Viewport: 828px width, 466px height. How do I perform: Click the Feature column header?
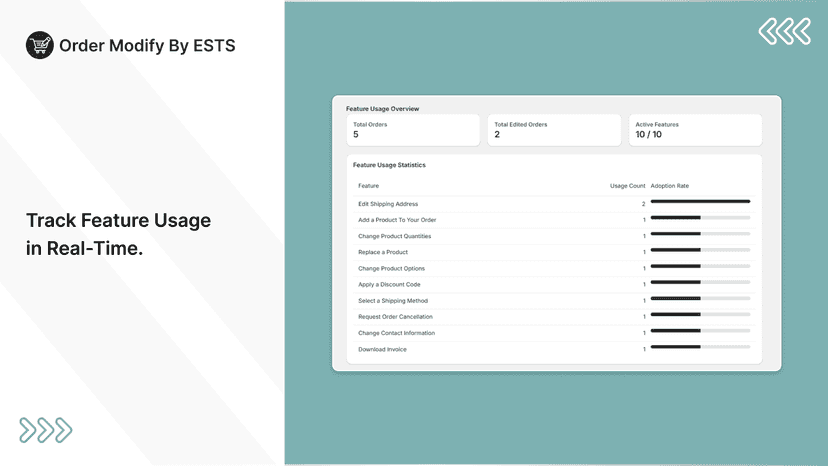point(369,186)
